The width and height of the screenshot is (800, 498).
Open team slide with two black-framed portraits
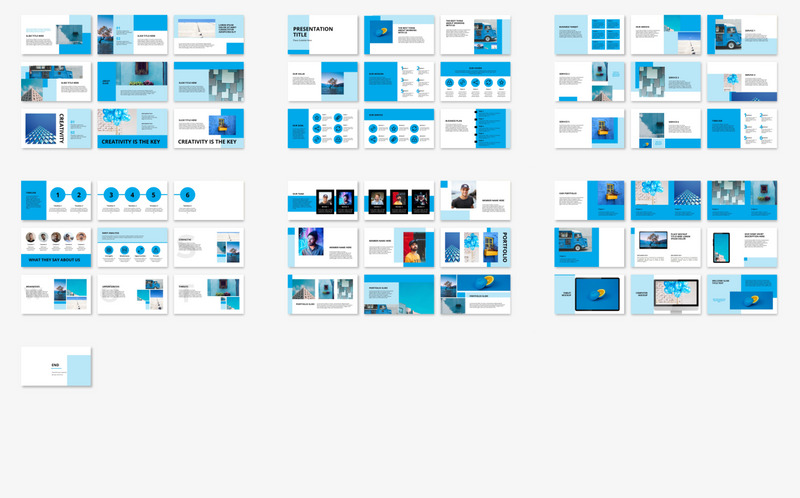323,201
